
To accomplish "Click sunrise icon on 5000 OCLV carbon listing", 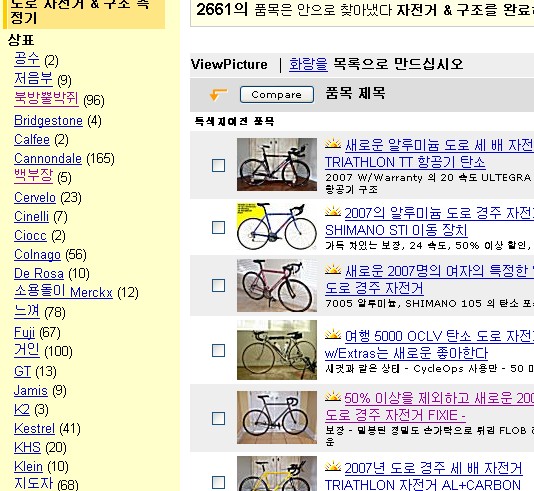I will click(333, 334).
